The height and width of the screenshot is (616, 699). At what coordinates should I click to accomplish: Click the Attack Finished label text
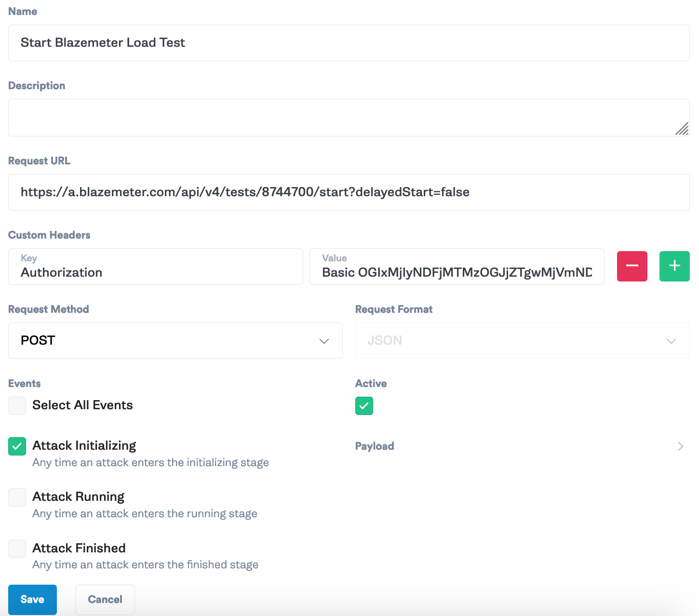point(79,548)
